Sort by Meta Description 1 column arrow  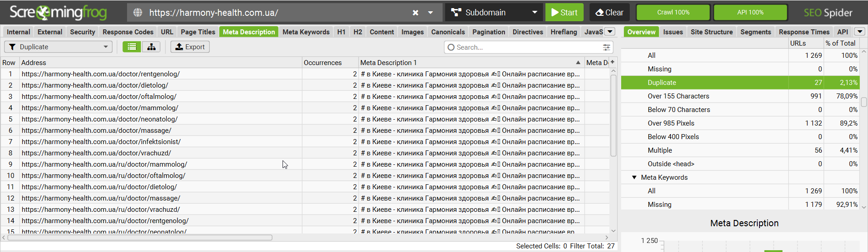pos(578,62)
